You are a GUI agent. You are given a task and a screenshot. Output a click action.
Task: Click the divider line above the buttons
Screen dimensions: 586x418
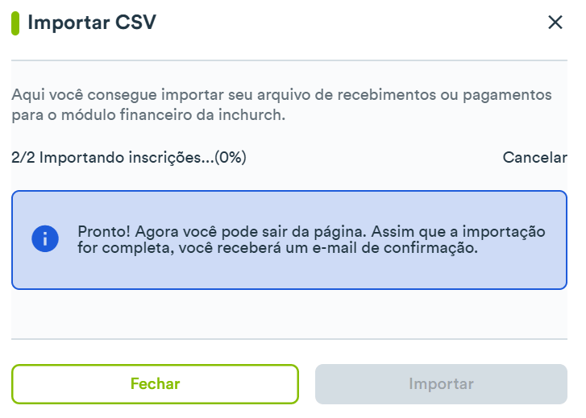(x=289, y=339)
